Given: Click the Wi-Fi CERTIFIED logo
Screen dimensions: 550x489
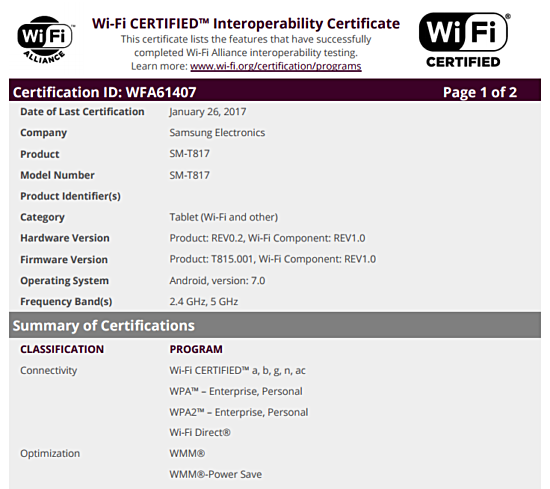Looking at the screenshot, I should (x=464, y=40).
